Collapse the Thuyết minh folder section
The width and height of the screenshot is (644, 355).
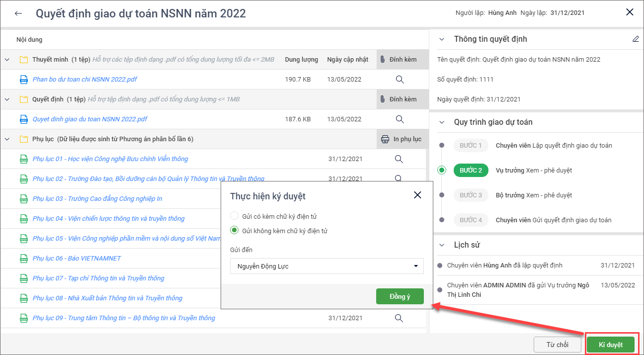tap(7, 60)
